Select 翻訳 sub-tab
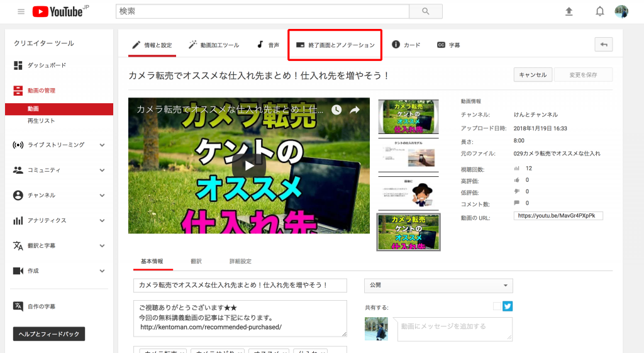The image size is (644, 353). pos(196,261)
